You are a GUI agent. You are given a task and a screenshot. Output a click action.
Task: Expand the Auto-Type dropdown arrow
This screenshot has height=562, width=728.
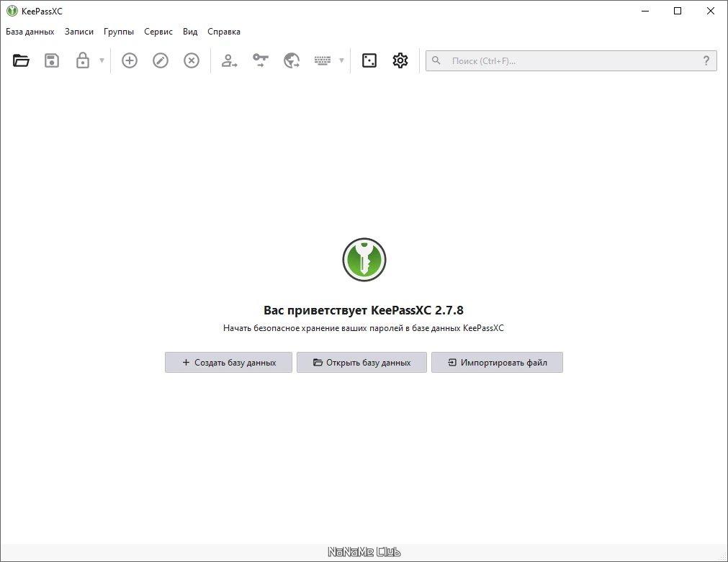342,60
